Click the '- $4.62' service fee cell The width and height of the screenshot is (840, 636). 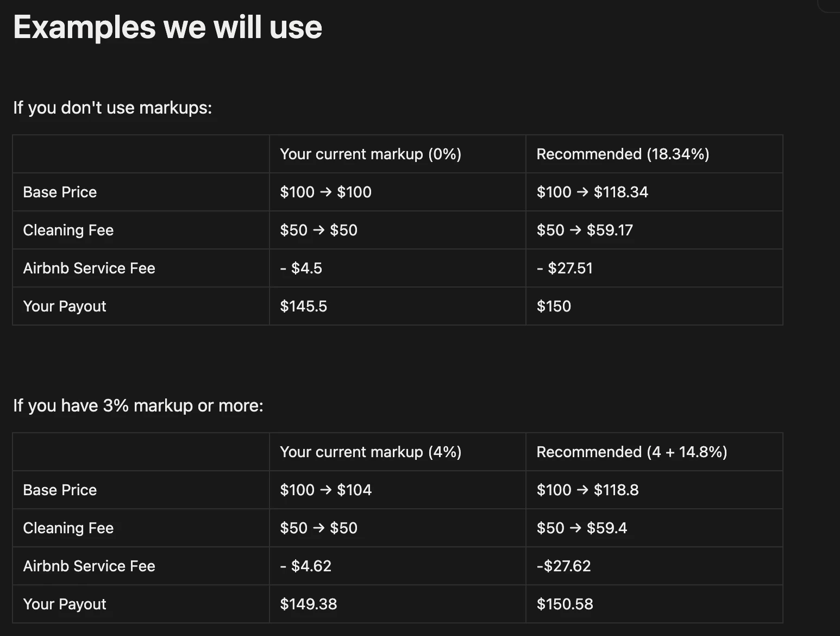pyautogui.click(x=305, y=566)
